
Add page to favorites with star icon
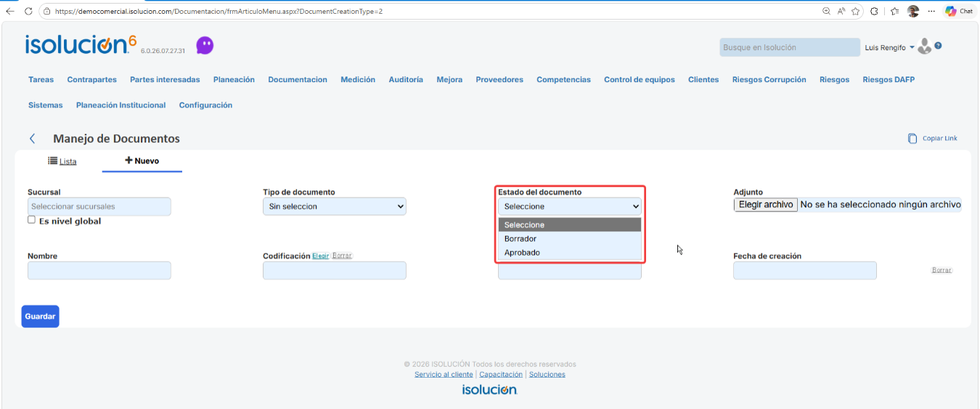pos(856,11)
